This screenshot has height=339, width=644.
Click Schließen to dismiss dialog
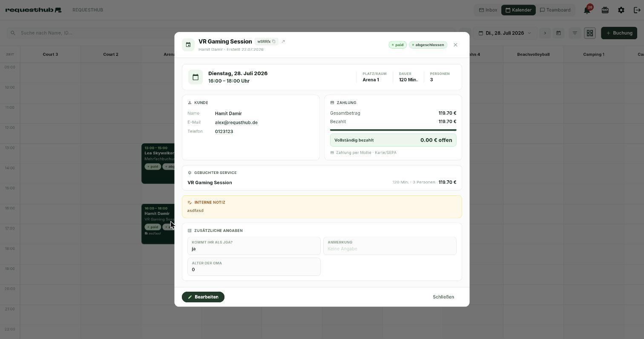click(x=443, y=297)
